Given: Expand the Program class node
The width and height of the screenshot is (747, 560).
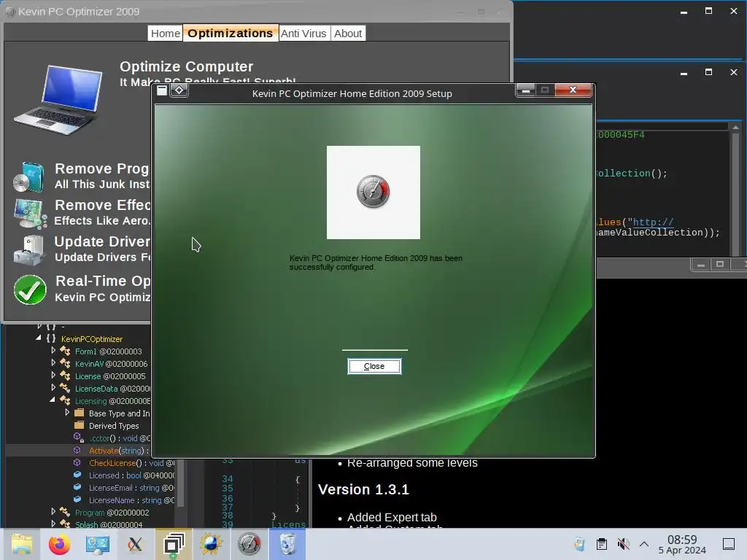Looking at the screenshot, I should (53, 511).
